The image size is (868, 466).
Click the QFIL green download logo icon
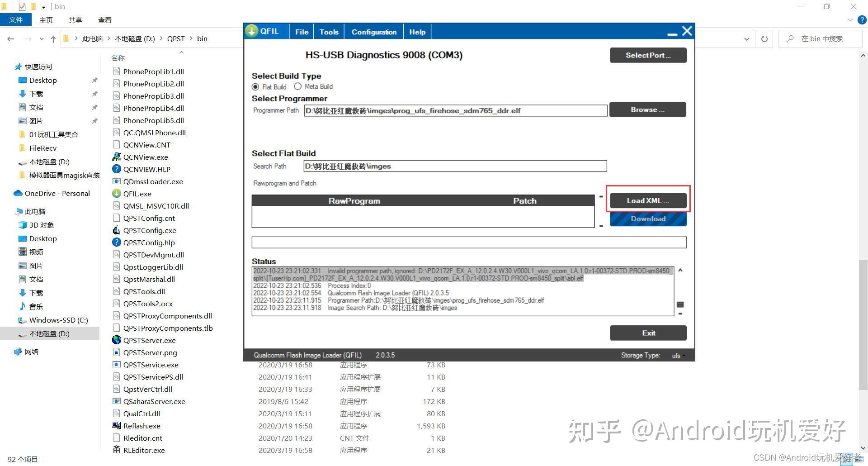pyautogui.click(x=251, y=31)
